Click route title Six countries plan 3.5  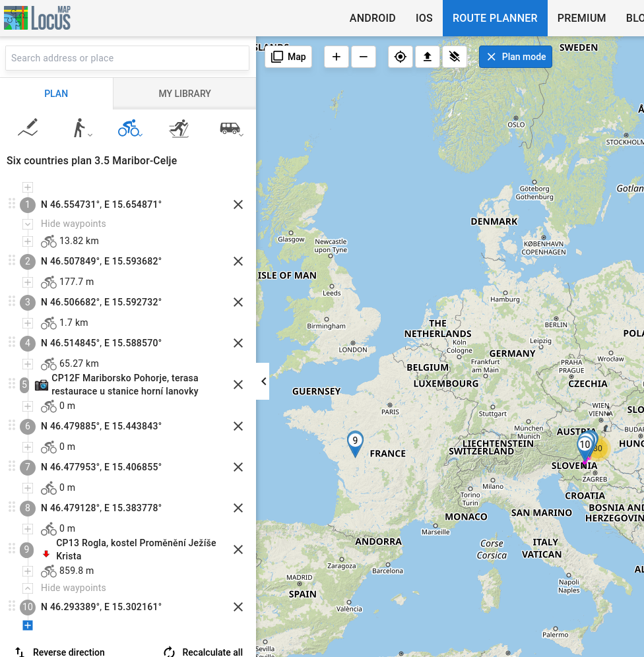click(92, 160)
